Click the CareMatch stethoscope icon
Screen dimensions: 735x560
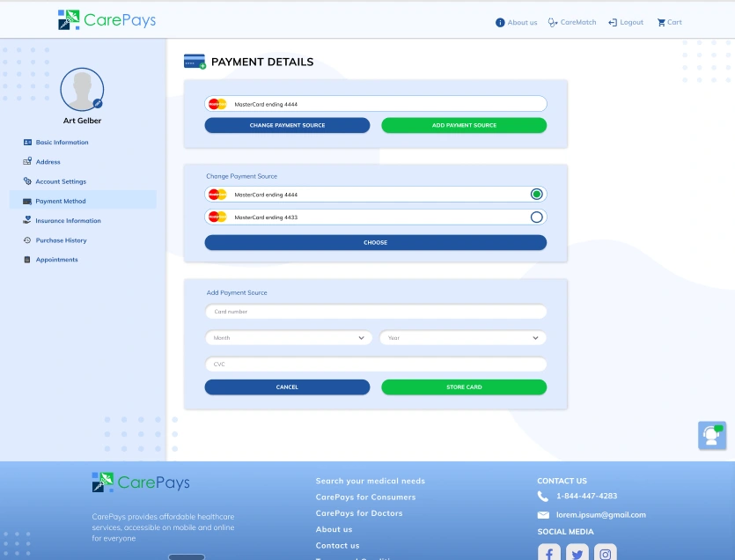[x=553, y=23]
